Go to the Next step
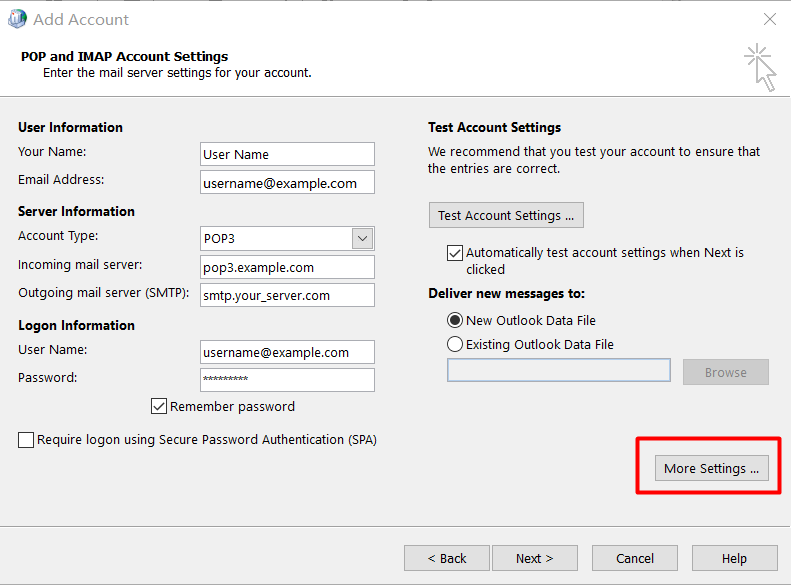This screenshot has width=791, height=585. [x=534, y=558]
